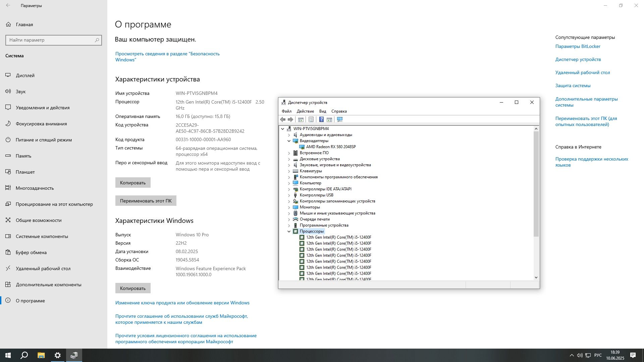The height and width of the screenshot is (362, 644).
Task: Open Properties icon in Device Manager toolbar
Action: [x=311, y=120]
